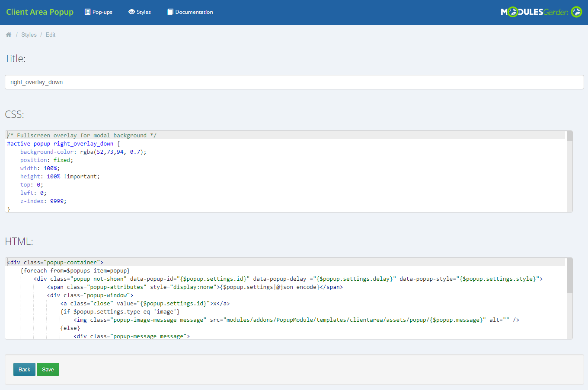Open the Pop-ups menu

[x=99, y=12]
